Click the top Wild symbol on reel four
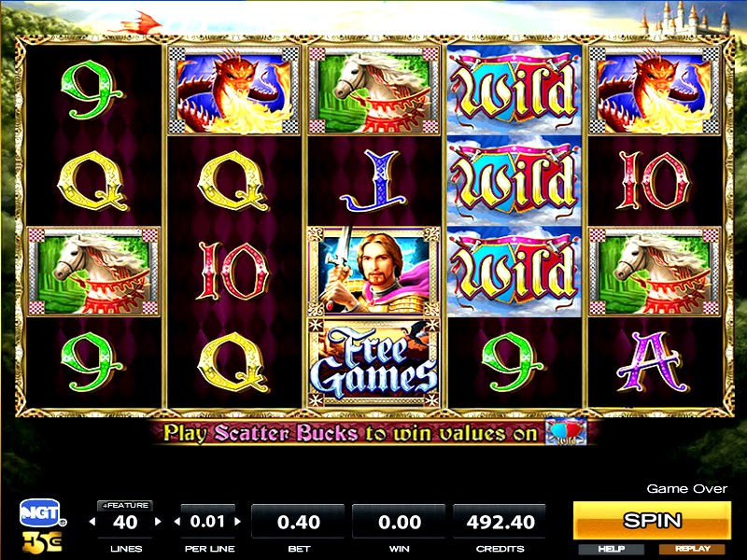This screenshot has width=747, height=560. pos(514,91)
